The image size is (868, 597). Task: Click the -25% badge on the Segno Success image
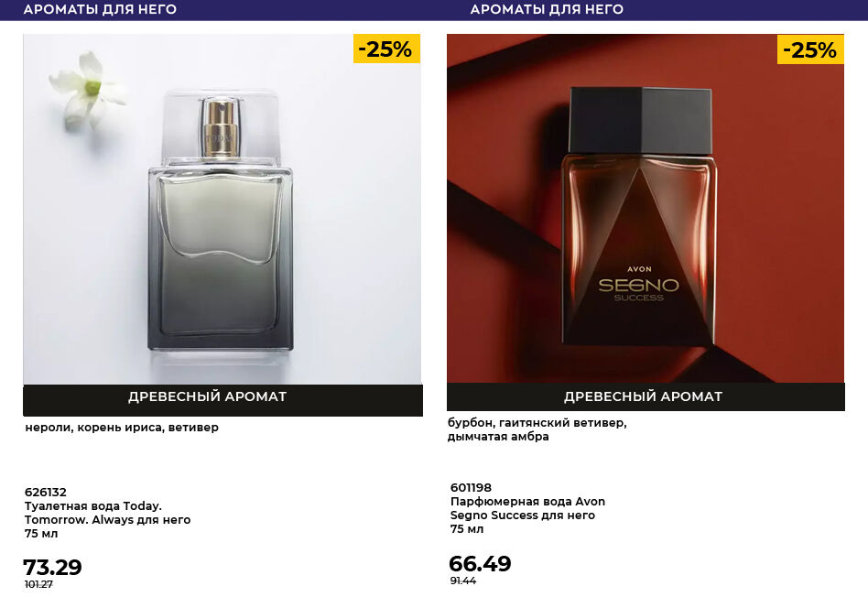[810, 49]
